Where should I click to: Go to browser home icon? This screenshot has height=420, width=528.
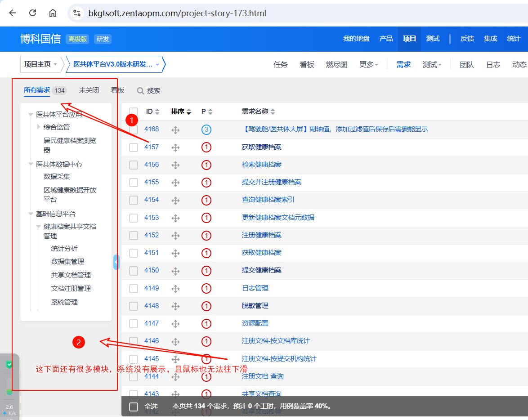click(x=53, y=13)
